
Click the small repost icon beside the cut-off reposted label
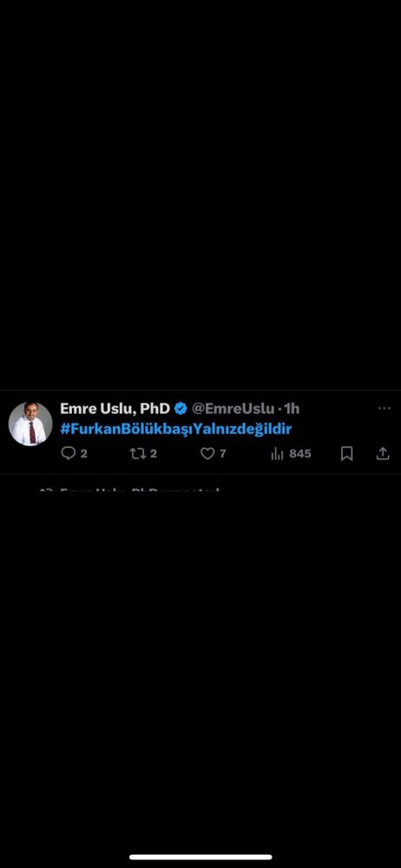point(46,490)
